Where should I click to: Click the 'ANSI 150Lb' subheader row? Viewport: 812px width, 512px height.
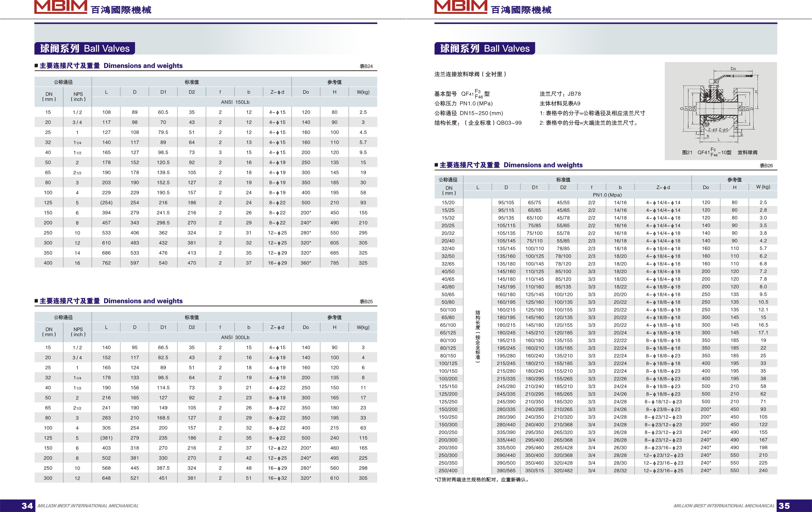[235, 102]
